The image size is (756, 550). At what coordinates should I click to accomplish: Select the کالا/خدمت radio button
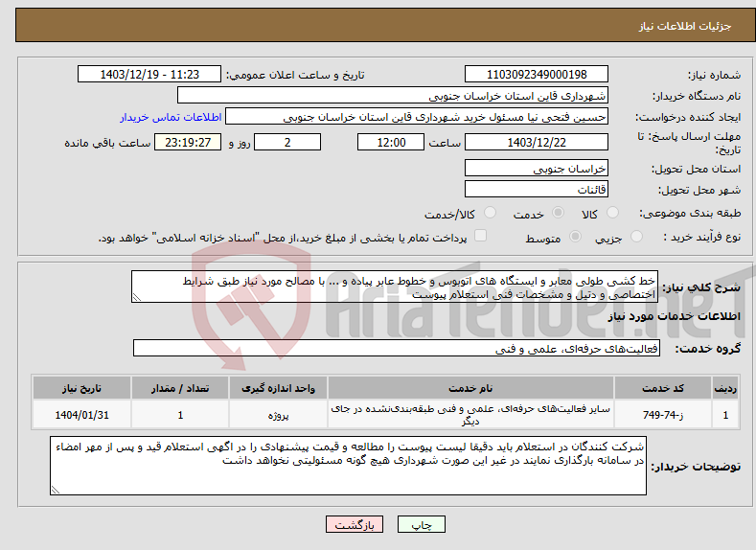pos(490,213)
